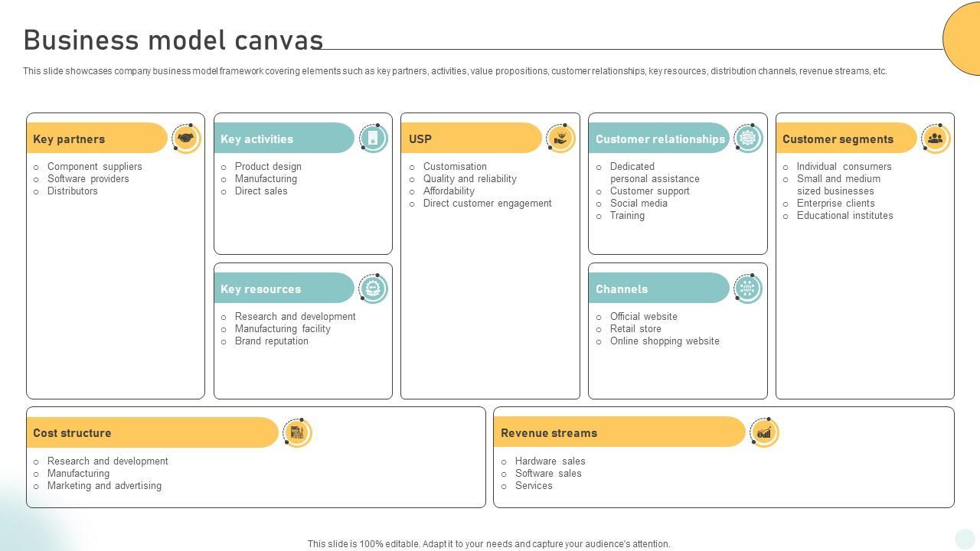This screenshot has width=980, height=551.
Task: Select the Cost structure icon
Action: 297,432
